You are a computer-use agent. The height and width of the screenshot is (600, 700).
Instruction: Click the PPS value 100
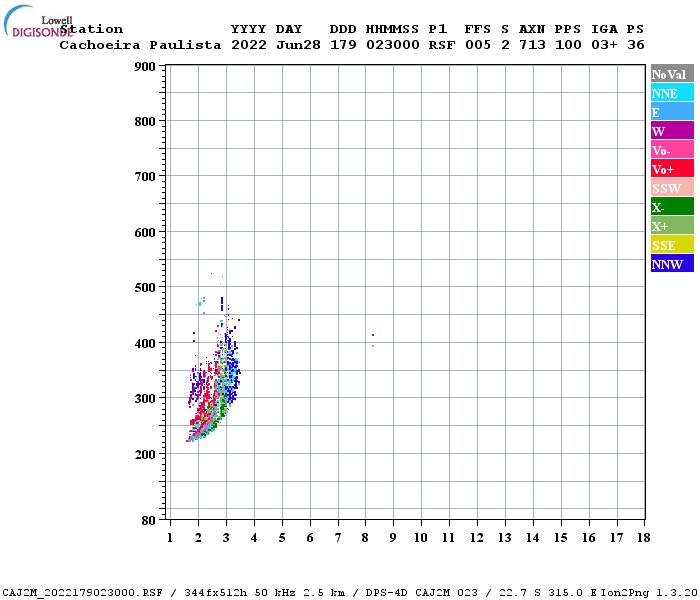pos(568,45)
